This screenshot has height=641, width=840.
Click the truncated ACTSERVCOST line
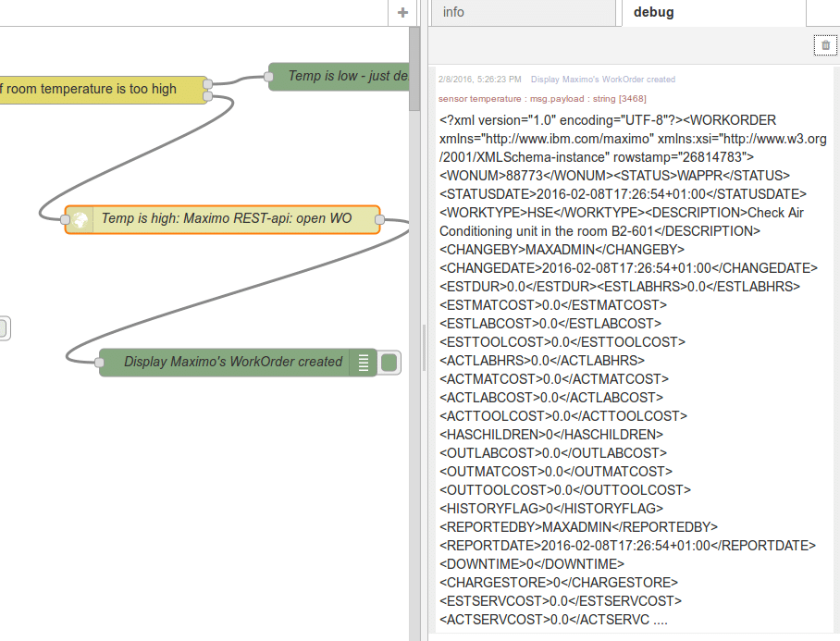[553, 620]
